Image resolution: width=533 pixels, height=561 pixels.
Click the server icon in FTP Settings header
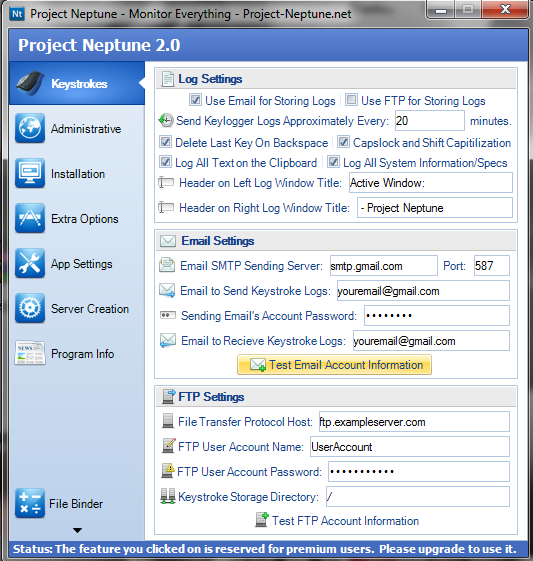coord(168,396)
